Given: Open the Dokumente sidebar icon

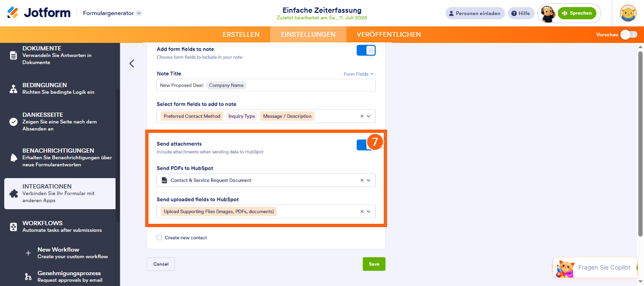Looking at the screenshot, I should [13, 55].
